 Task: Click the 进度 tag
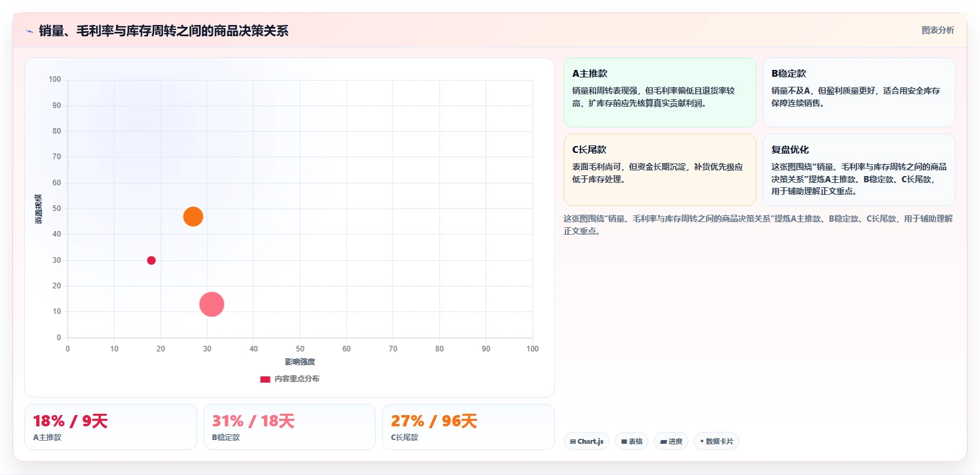tap(671, 441)
